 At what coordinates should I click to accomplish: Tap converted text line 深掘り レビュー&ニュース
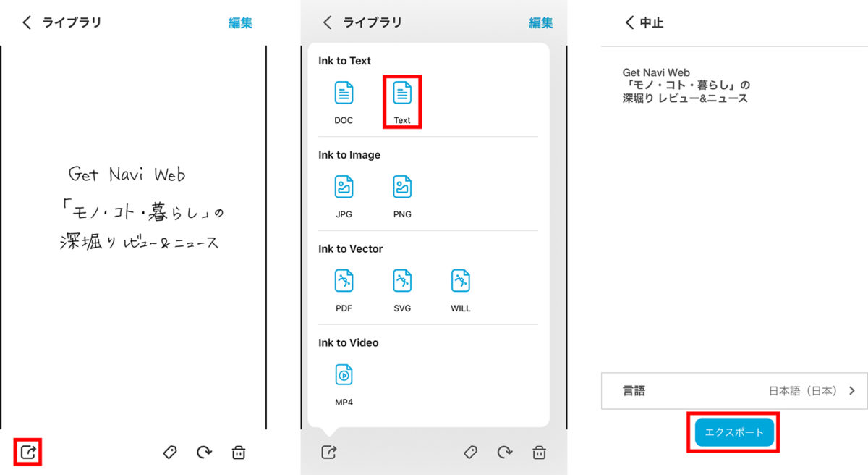point(685,98)
